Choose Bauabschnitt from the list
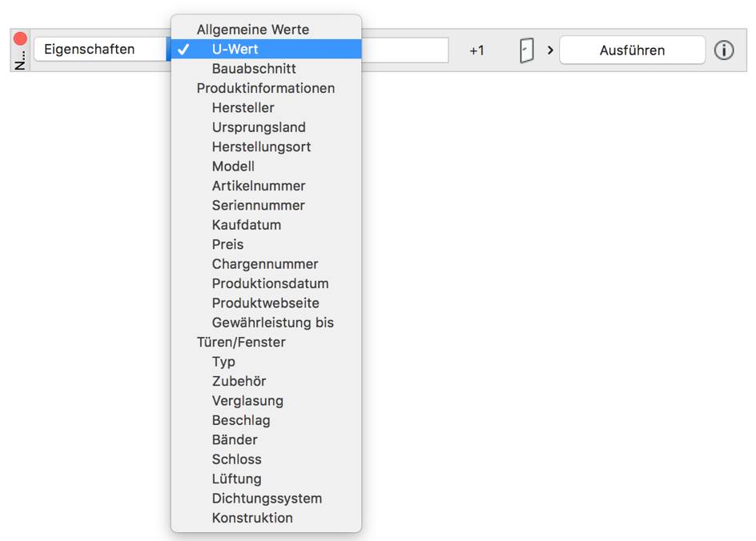This screenshot has width=756, height=541. point(266,68)
